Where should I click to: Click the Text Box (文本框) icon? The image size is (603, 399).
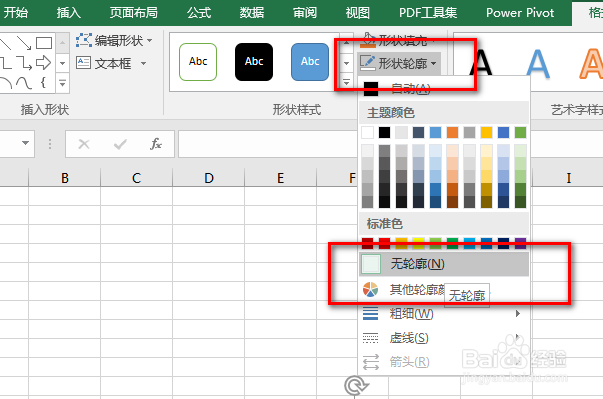coord(83,63)
